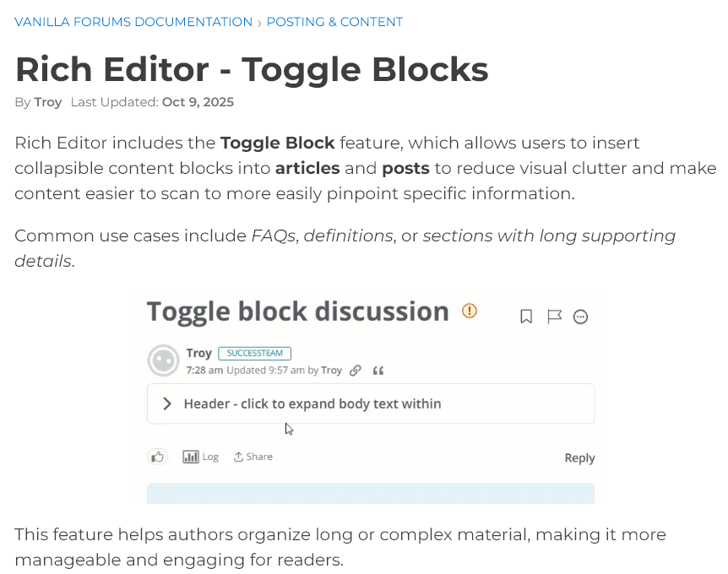Click the Share button under the post
Image resolution: width=728 pixels, height=574 pixels.
click(253, 457)
